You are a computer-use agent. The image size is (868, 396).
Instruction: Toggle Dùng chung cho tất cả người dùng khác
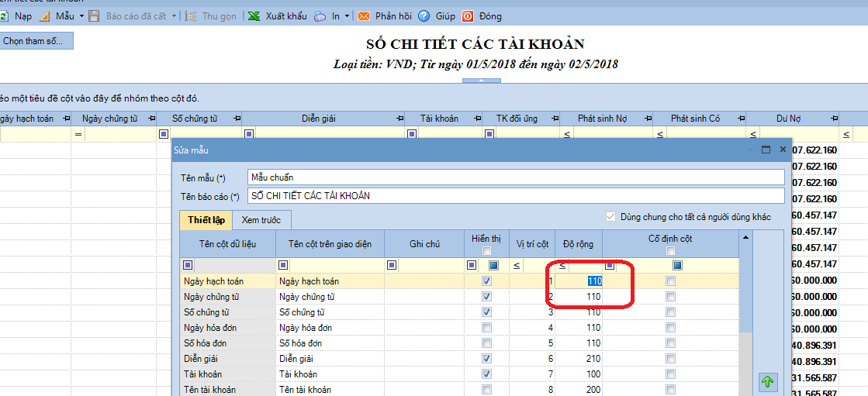(x=611, y=217)
